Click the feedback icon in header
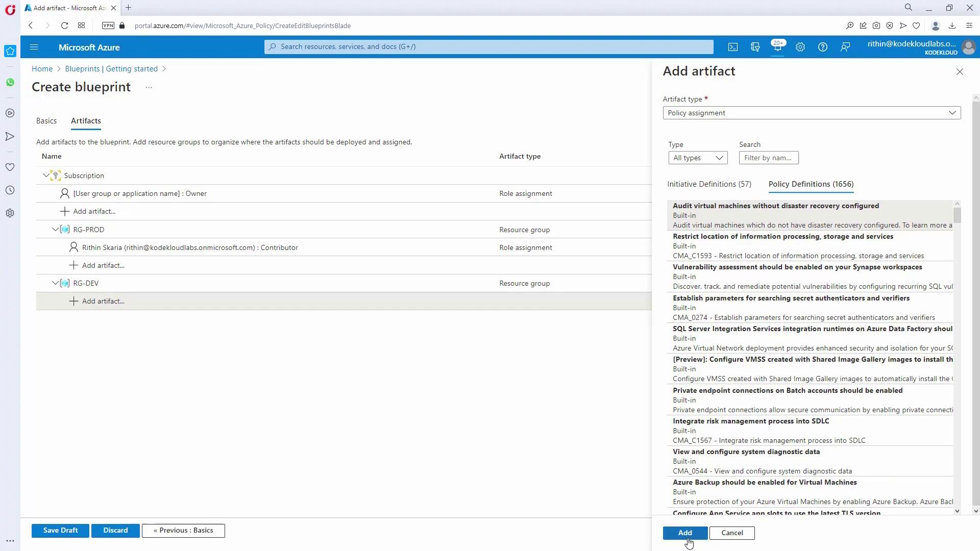980x551 pixels. point(845,47)
